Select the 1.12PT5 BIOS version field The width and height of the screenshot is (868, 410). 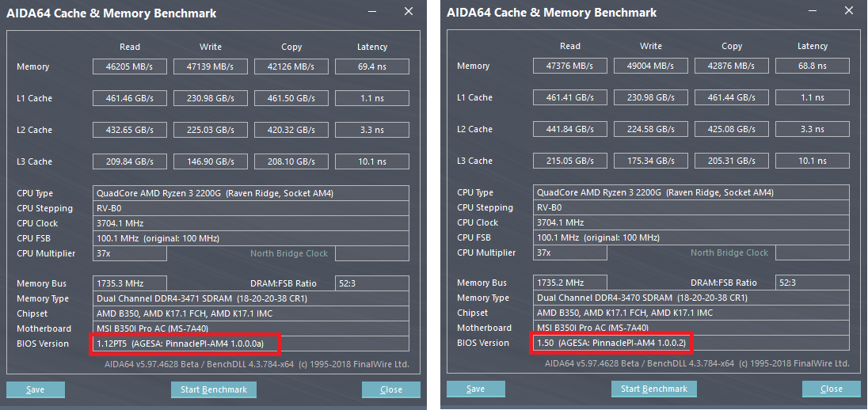(186, 344)
